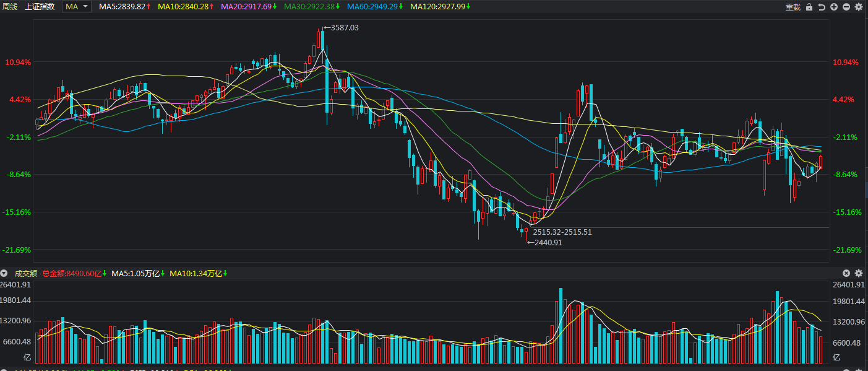Click the undo arrow icon

pyautogui.click(x=822, y=7)
